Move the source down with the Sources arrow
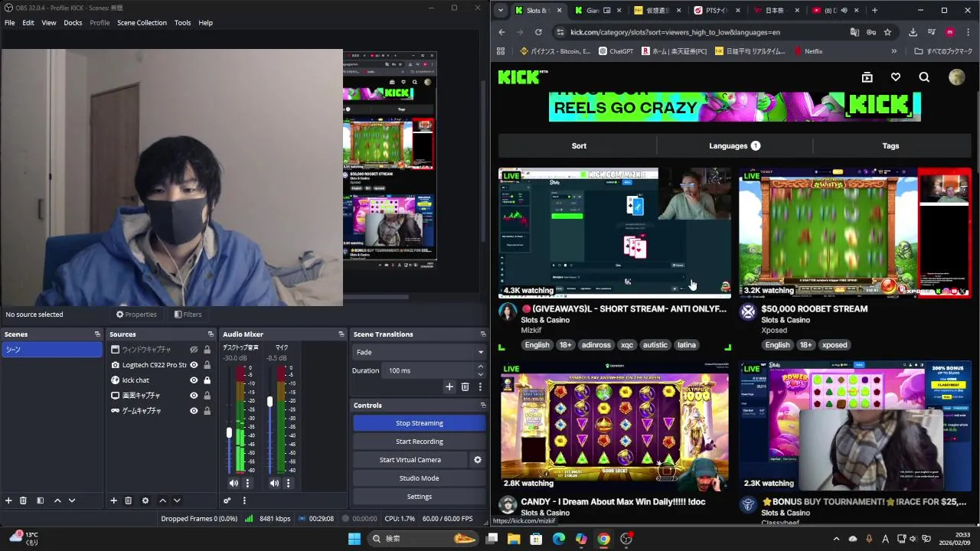The width and height of the screenshot is (980, 551). point(177,500)
